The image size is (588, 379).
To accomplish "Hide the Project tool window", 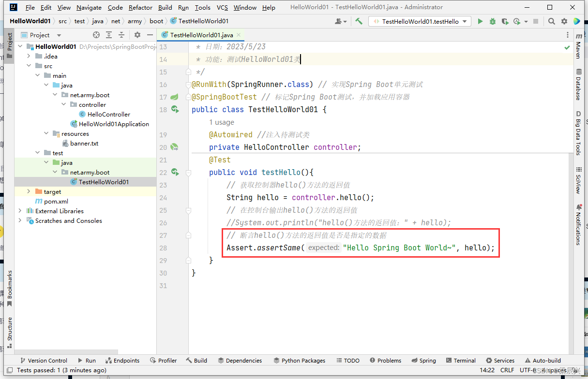I will 150,35.
